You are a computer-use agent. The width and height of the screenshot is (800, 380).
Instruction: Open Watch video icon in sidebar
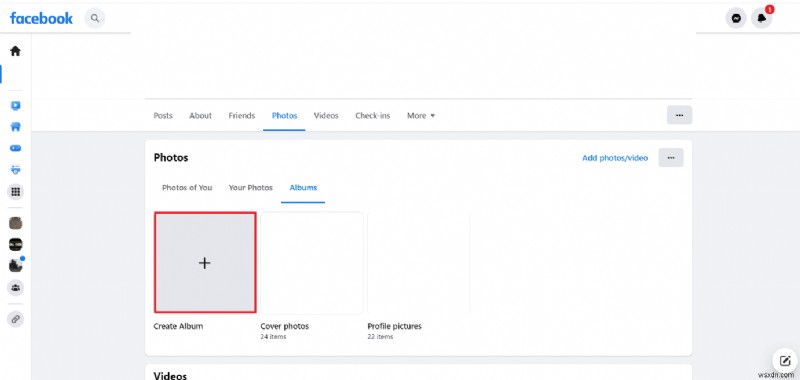(15, 106)
